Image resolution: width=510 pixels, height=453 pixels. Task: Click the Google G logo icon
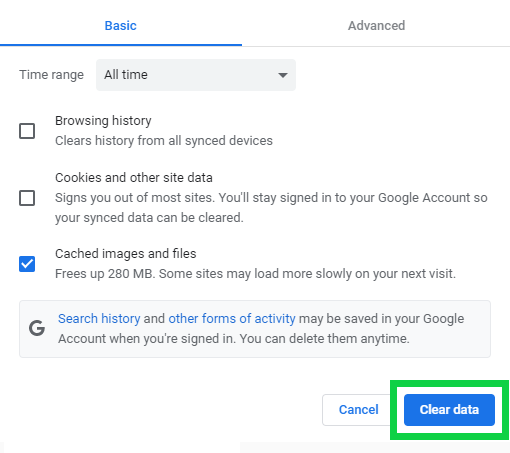point(37,328)
